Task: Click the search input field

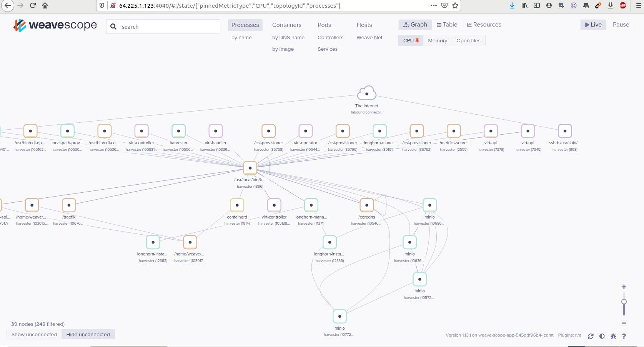Action: click(163, 27)
